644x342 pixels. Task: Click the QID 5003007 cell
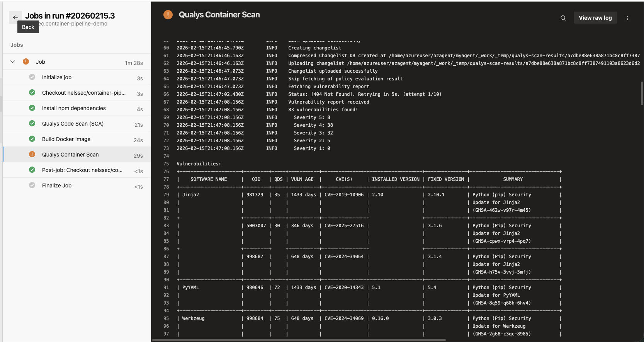(x=256, y=226)
